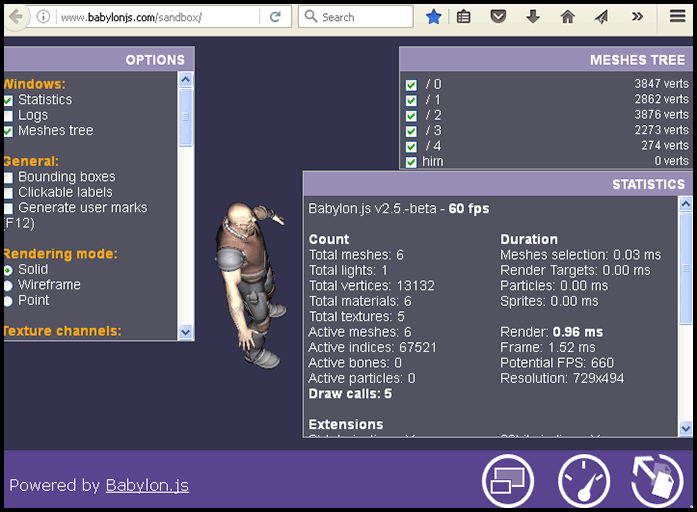Click the URL address bar
Viewport: 697px width, 512px height.
tap(158, 17)
